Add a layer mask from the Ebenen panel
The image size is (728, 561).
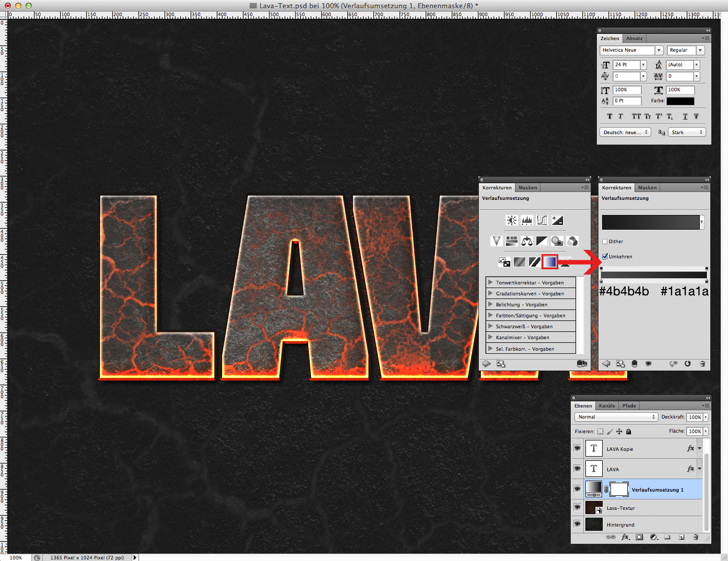639,537
